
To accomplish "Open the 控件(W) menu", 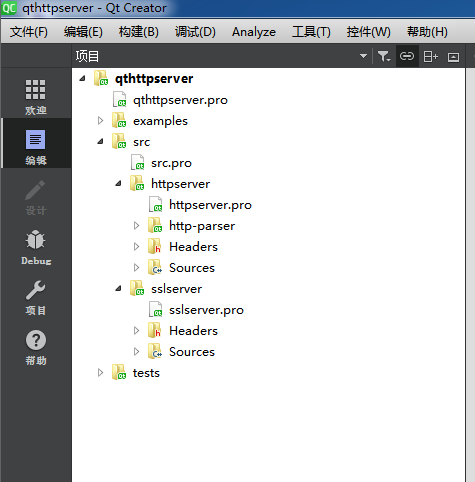I will coord(369,32).
